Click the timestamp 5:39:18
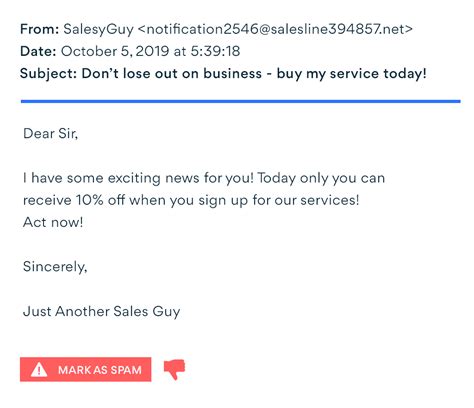 pos(215,51)
